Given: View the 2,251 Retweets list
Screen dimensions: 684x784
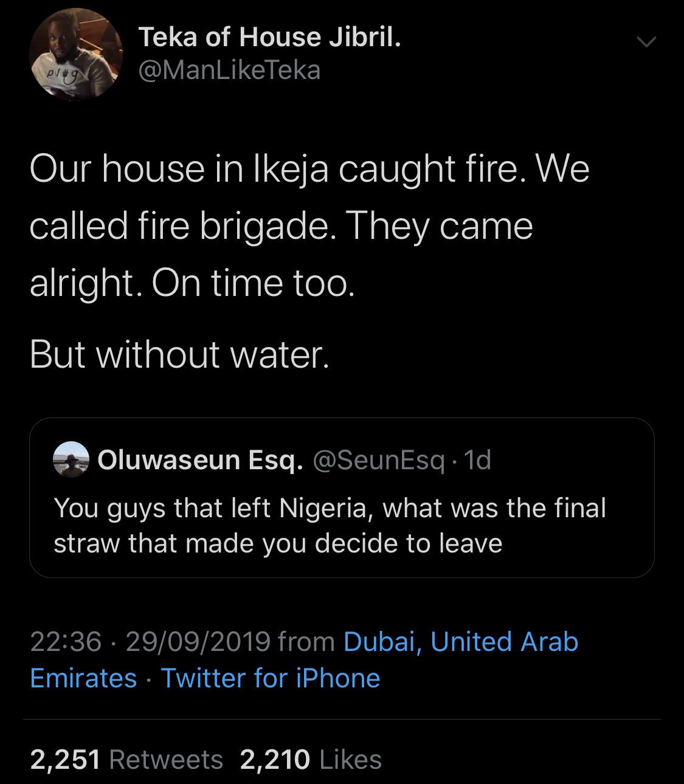Looking at the screenshot, I should pyautogui.click(x=126, y=760).
